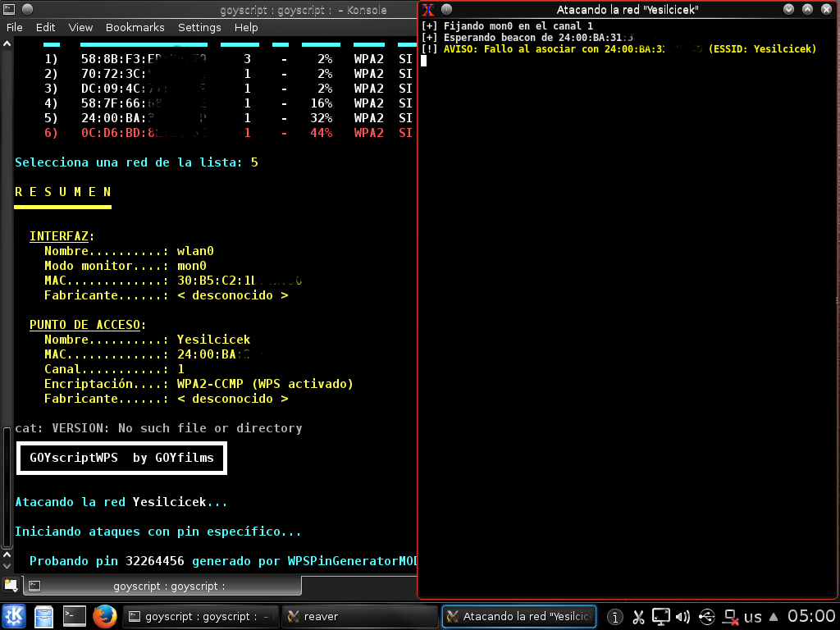
Task: Click the 05:00 clock
Action: click(811, 617)
